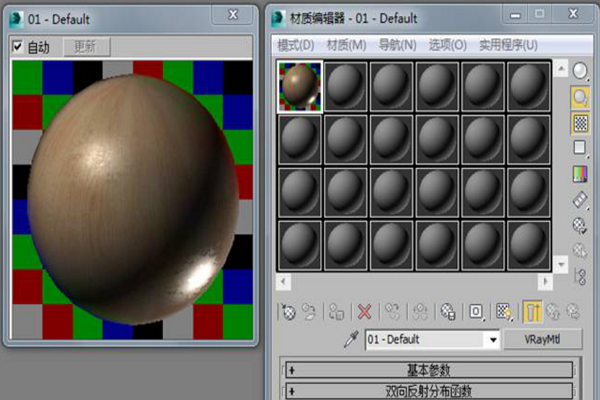The image size is (600, 400).
Task: Open the 导航(N) menu
Action: [x=398, y=45]
